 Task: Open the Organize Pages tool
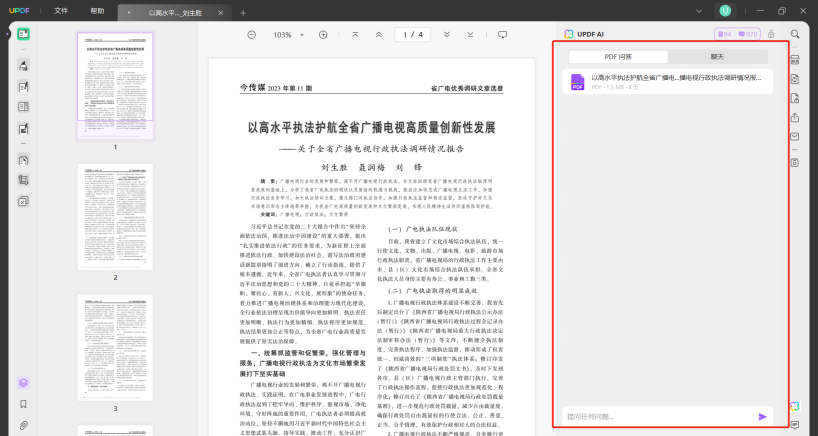click(23, 160)
